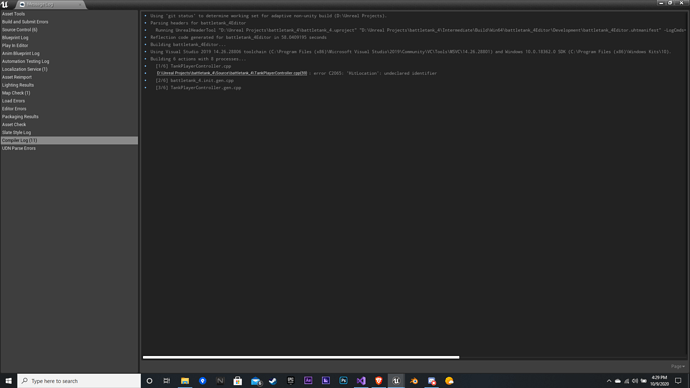Open Build and Submit Errors log
The width and height of the screenshot is (690, 388).
69,22
